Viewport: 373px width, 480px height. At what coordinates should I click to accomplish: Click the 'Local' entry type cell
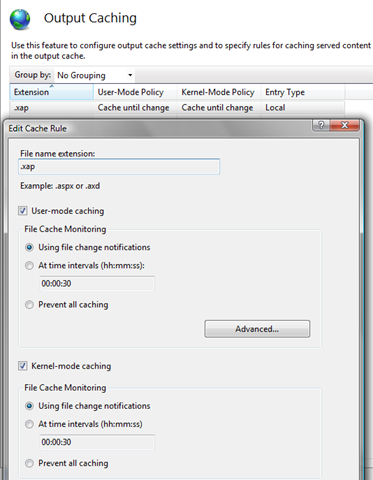[275, 108]
